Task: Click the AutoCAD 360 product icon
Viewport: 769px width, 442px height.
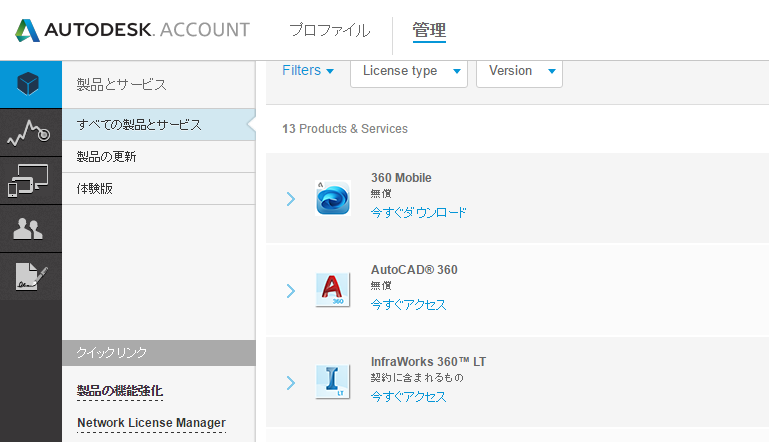Action: point(332,290)
